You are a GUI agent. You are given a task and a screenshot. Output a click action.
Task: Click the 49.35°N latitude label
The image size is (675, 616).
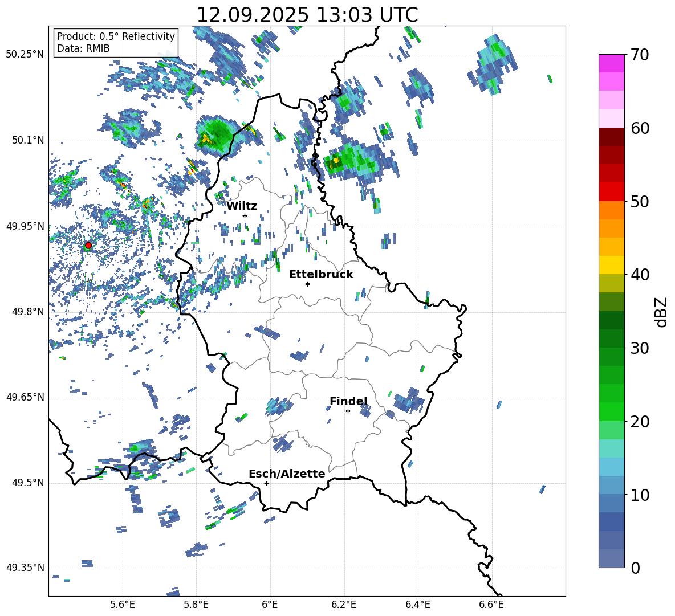click(x=25, y=568)
